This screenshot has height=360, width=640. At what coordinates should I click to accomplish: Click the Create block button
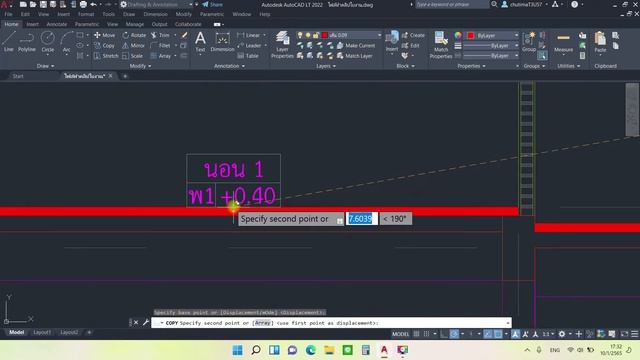[x=413, y=35]
